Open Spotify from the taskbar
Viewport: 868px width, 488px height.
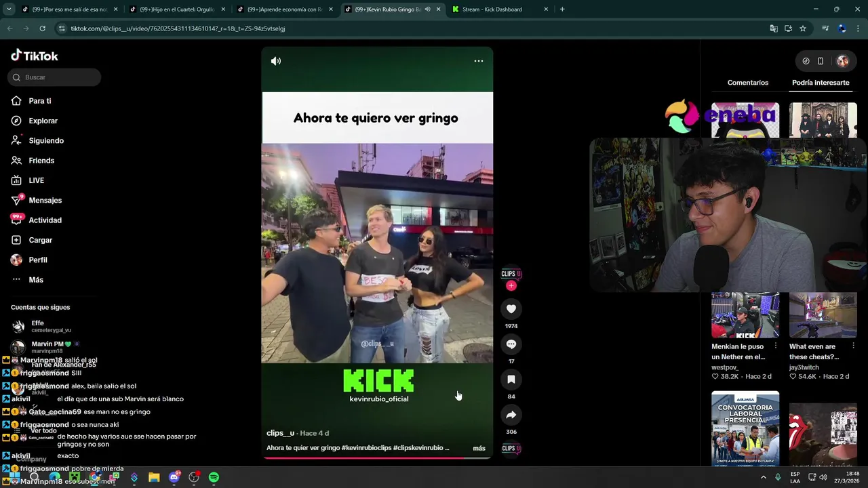[214, 477]
